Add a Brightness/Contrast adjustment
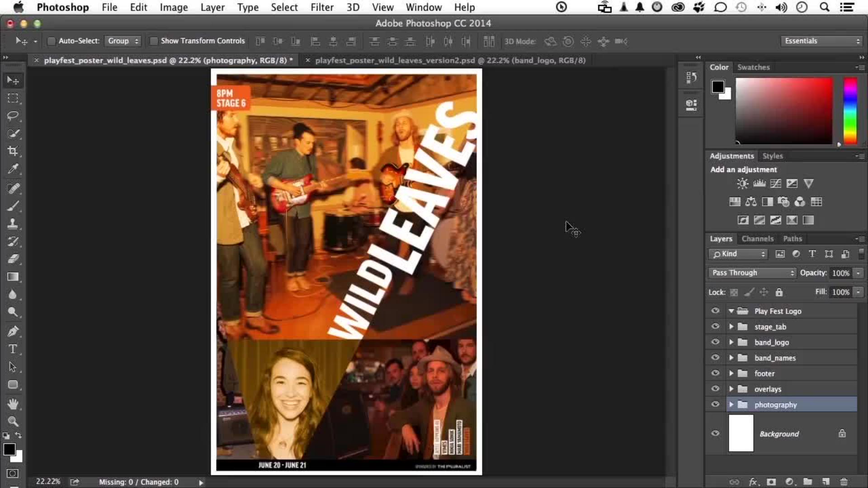The image size is (868, 488). [742, 183]
